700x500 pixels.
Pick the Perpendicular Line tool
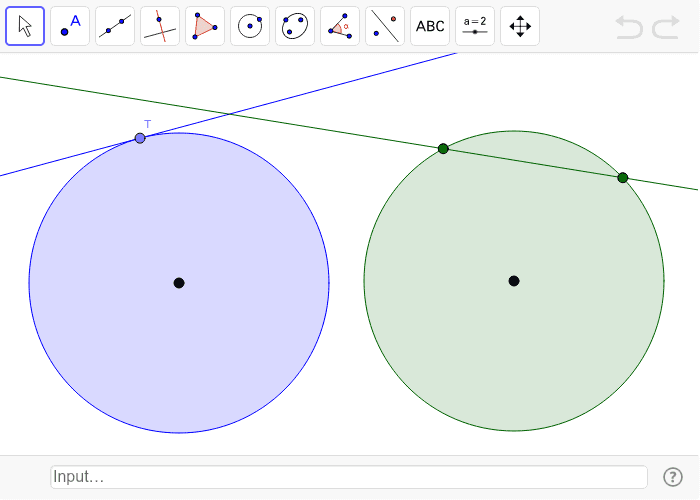pyautogui.click(x=160, y=26)
